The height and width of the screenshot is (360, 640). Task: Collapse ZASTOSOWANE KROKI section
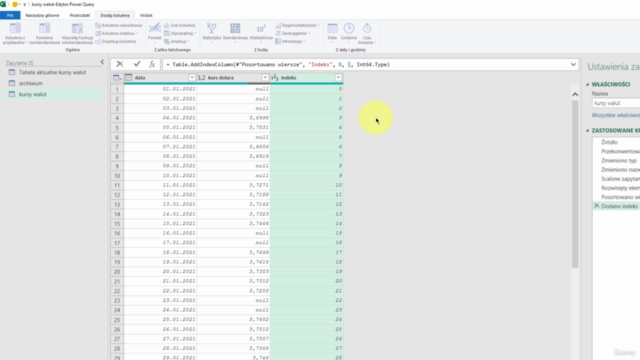coord(588,131)
